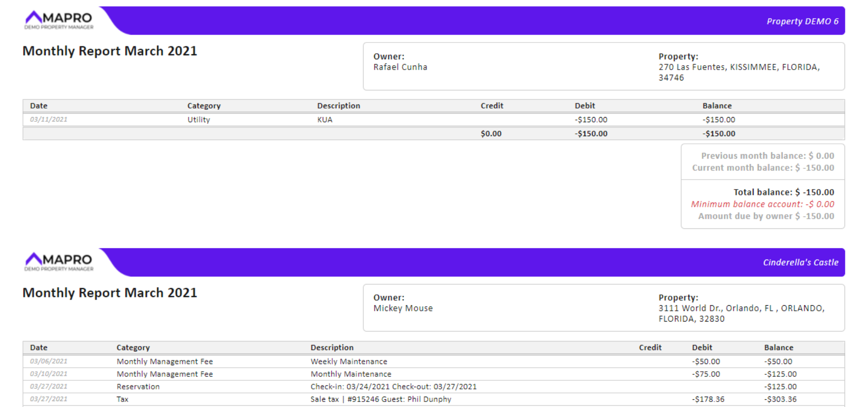Click owner name Rafael Cunha

pyautogui.click(x=400, y=67)
